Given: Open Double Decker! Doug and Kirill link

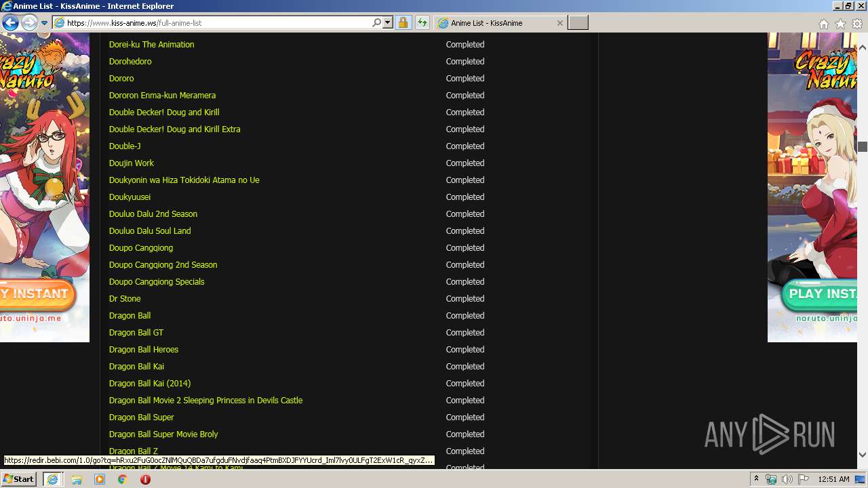Looking at the screenshot, I should [164, 113].
